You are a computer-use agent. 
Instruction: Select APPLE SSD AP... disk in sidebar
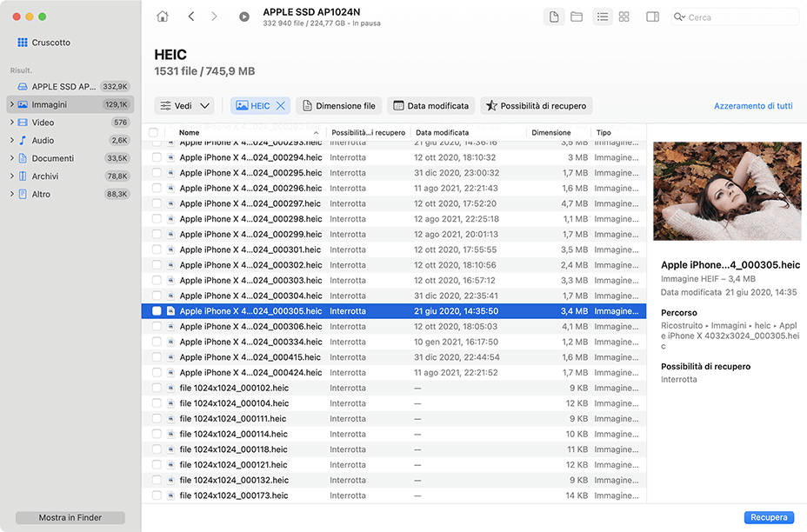pos(70,86)
